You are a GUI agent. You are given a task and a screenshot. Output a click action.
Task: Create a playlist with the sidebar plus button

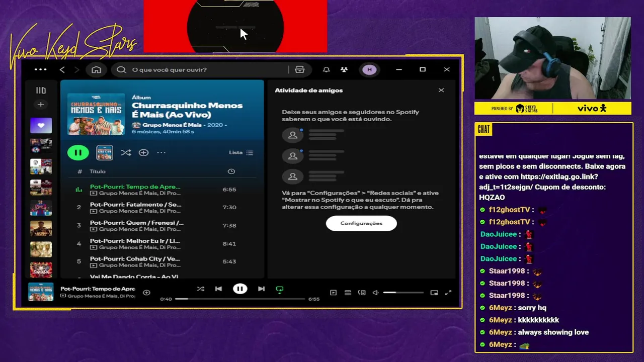[x=41, y=105]
